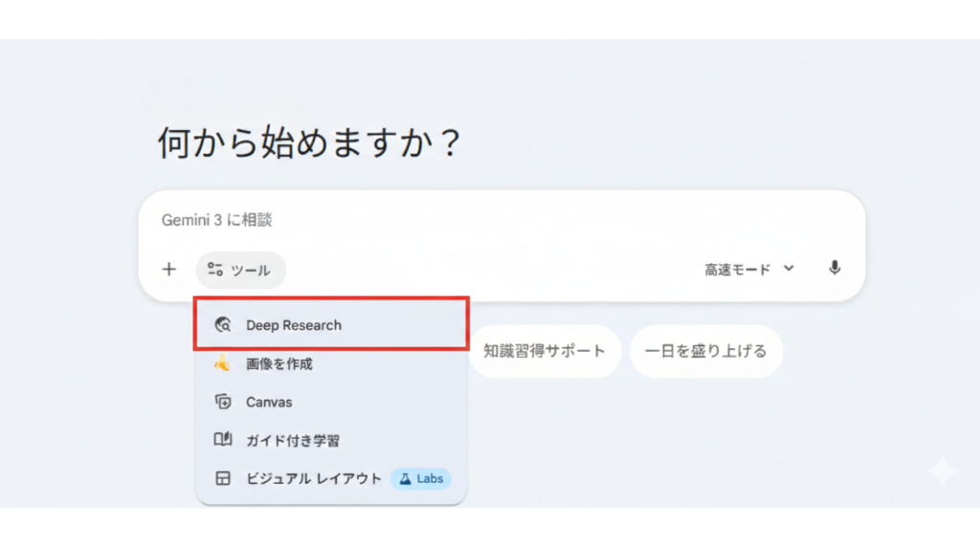
Task: Click the Canvas icon in the tools menu
Action: click(x=223, y=402)
